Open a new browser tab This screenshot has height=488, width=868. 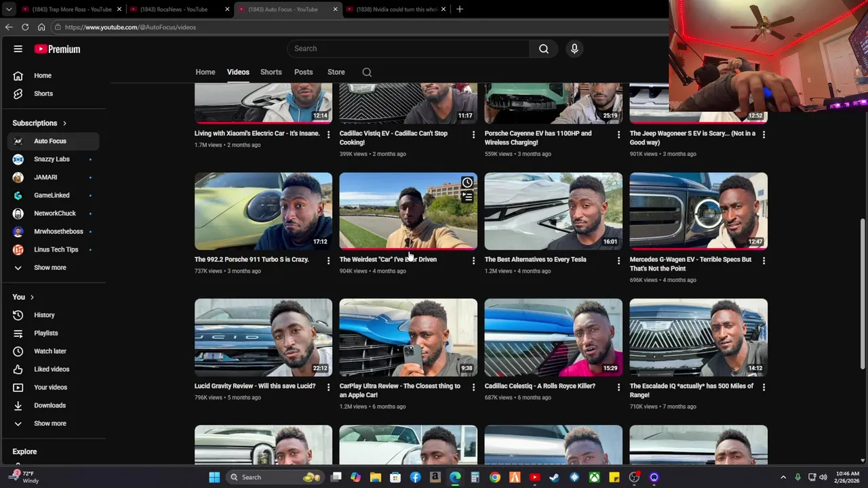coord(459,9)
